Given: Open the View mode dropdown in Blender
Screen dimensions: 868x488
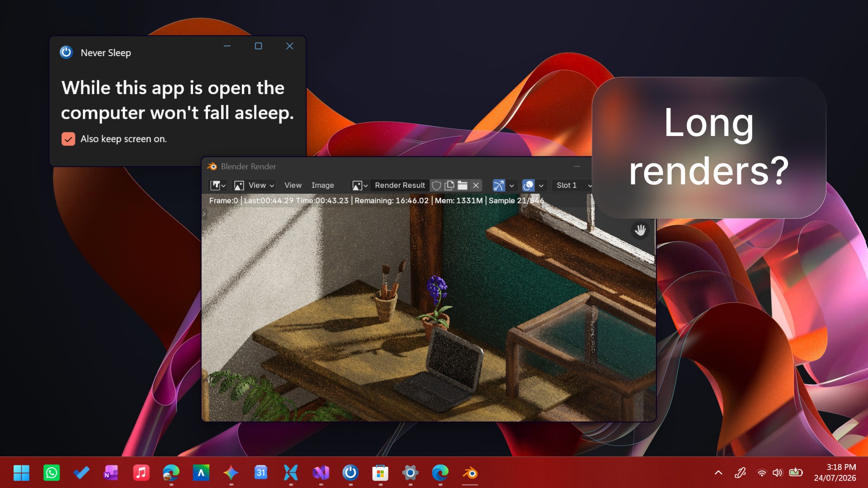Looking at the screenshot, I should [x=254, y=185].
